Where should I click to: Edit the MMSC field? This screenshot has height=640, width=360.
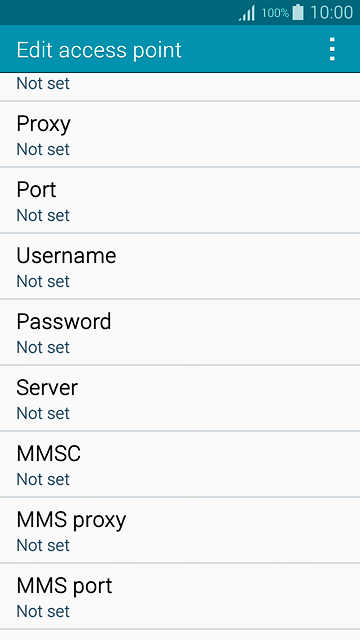click(180, 464)
